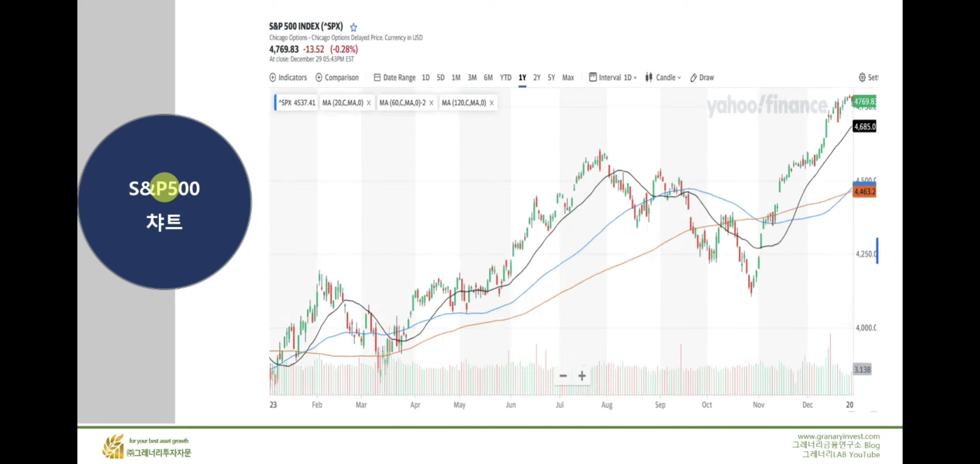Open the Indicators menu
This screenshot has width=980, height=464.
(x=288, y=77)
